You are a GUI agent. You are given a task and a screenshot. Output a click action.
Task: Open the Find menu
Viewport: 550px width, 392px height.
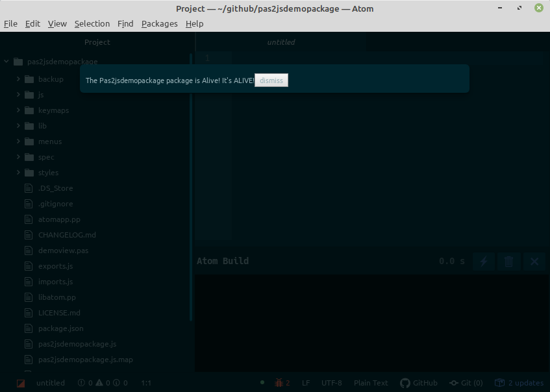[x=125, y=24]
